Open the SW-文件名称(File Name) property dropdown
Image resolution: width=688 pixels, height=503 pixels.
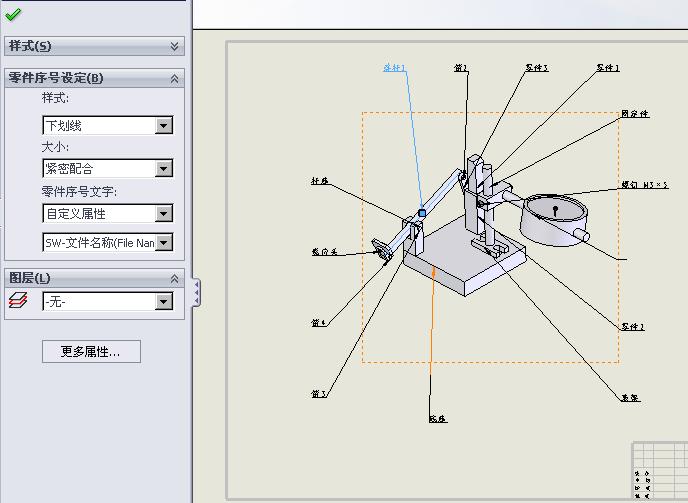point(164,242)
